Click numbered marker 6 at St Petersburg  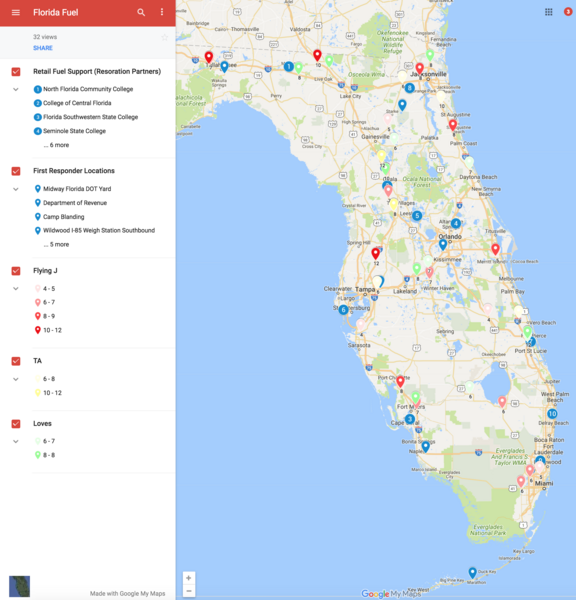[x=343, y=310]
